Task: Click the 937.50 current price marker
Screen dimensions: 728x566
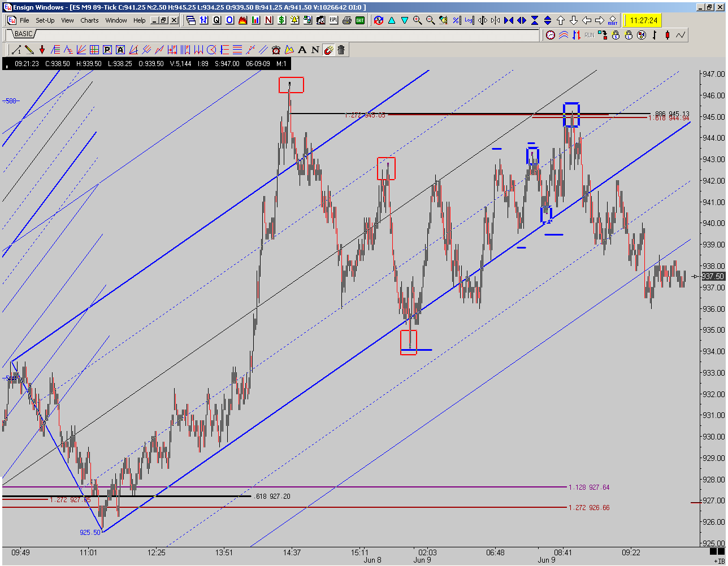Action: 713,276
